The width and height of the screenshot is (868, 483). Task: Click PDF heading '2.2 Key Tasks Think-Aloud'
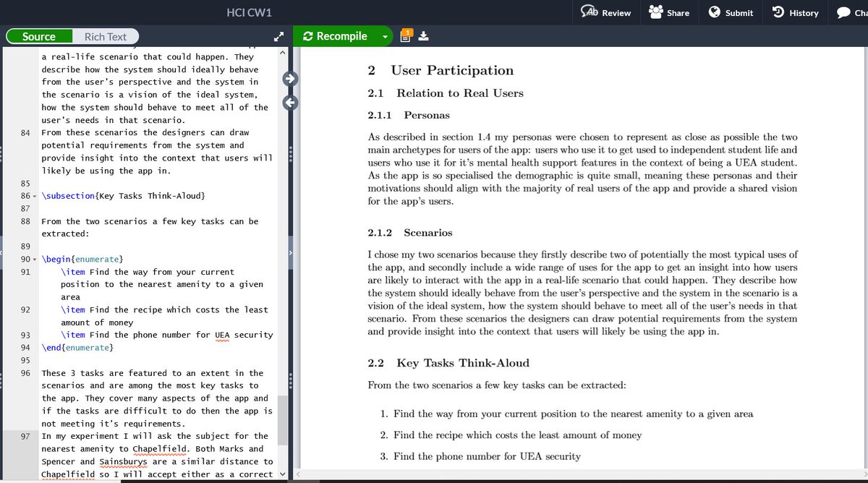pos(448,363)
